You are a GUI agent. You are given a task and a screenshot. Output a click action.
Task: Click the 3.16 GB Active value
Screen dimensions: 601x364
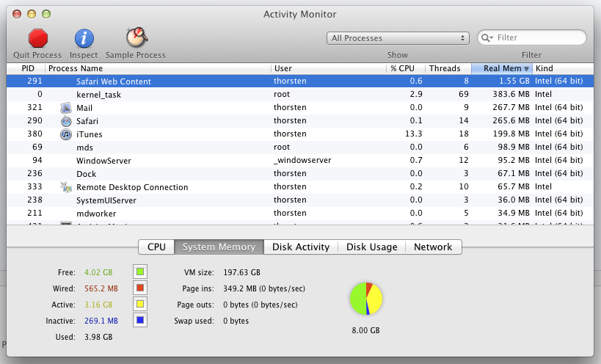click(x=98, y=305)
